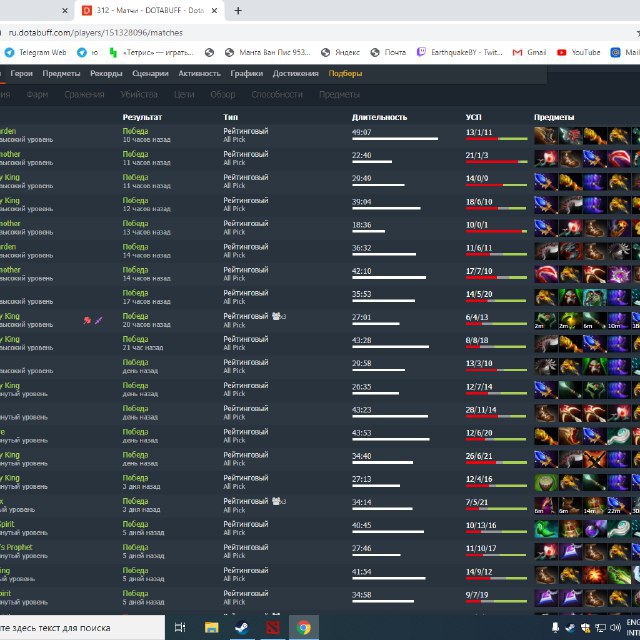The height and width of the screenshot is (640, 640).
Task: Open the Графики menu
Action: coord(247,73)
